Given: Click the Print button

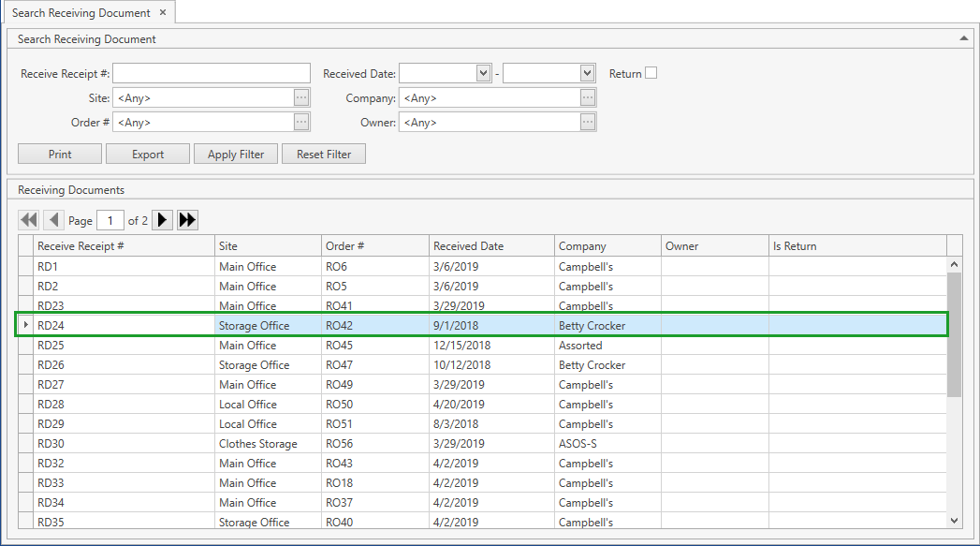Looking at the screenshot, I should click(59, 154).
